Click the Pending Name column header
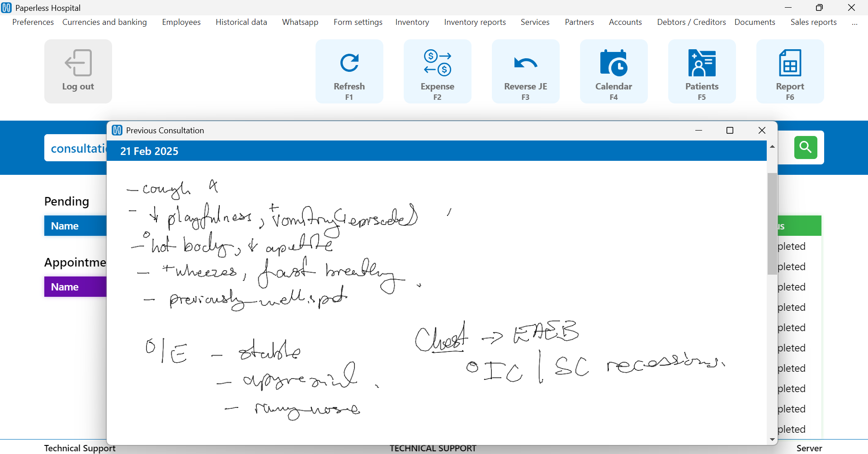 (x=75, y=226)
